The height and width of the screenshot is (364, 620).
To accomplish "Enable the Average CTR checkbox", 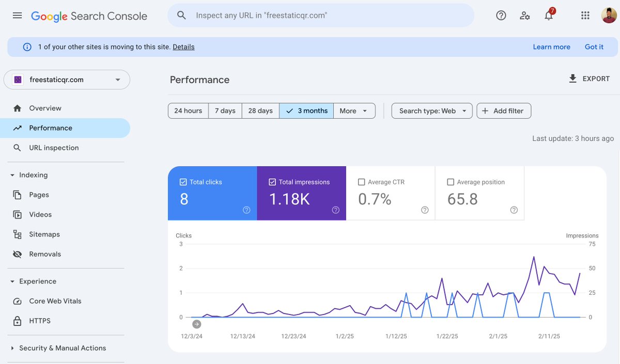I will (361, 182).
